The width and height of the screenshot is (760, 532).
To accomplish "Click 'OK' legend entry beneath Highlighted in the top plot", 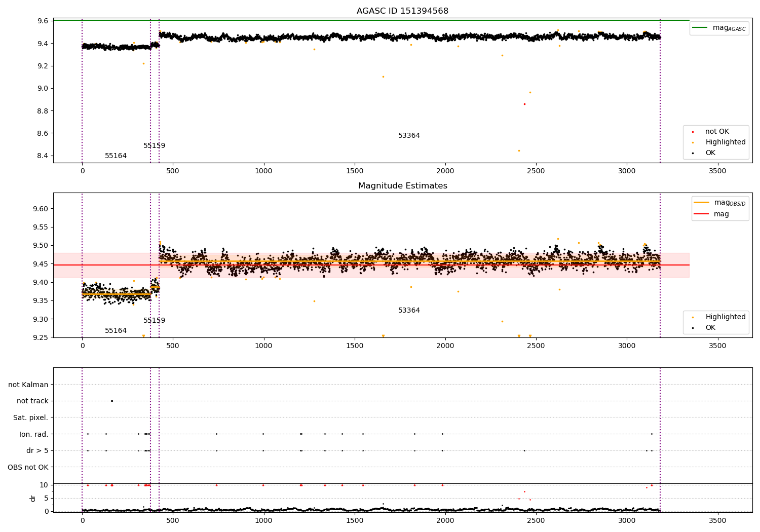I will (x=710, y=153).
